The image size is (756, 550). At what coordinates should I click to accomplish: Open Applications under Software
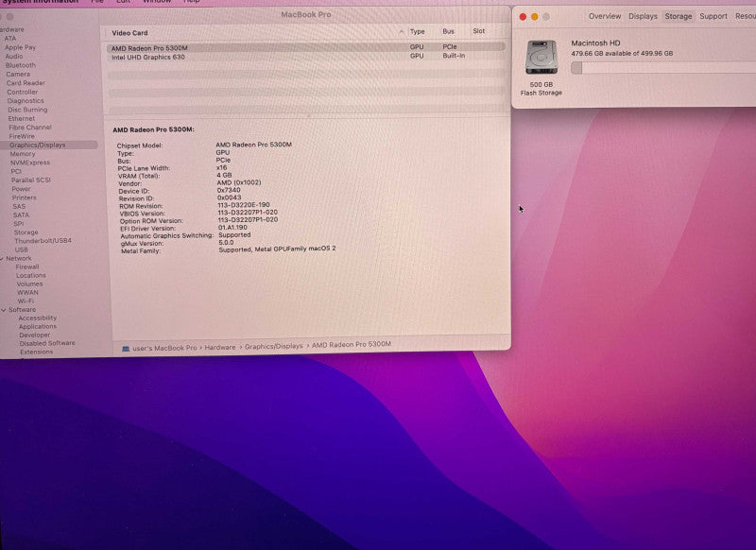38,326
